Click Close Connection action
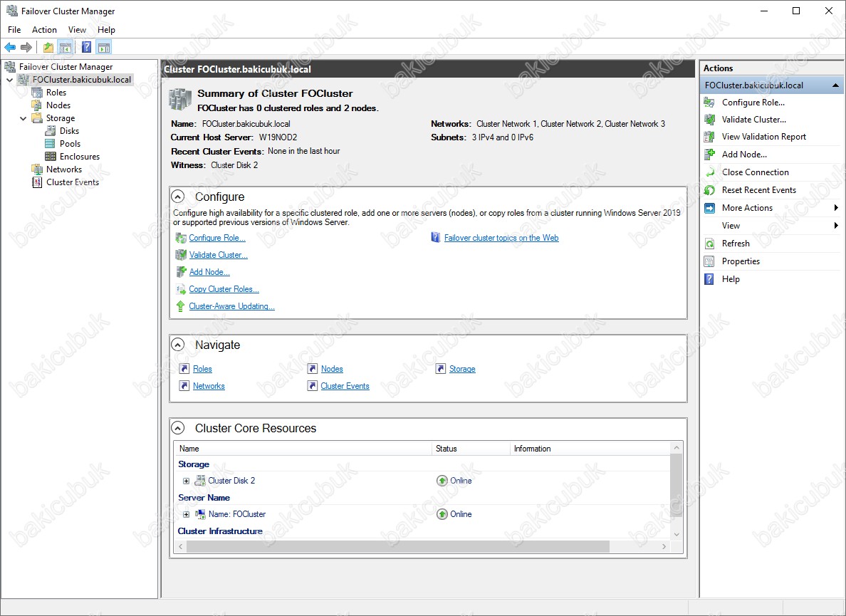846x616 pixels. 756,172
